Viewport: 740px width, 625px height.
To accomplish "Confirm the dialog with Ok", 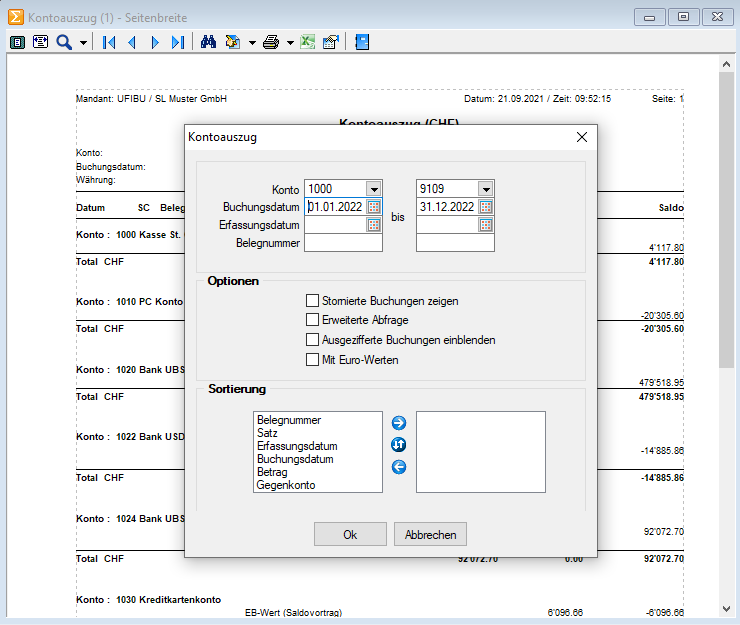I will (x=350, y=534).
